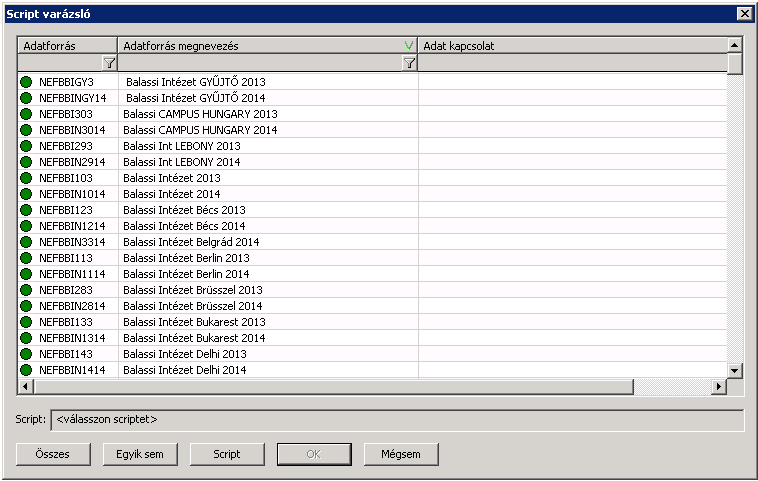758x481 pixels.
Task: Select row Balassi CAMPUS HUNGARY 2014
Action: [373, 130]
